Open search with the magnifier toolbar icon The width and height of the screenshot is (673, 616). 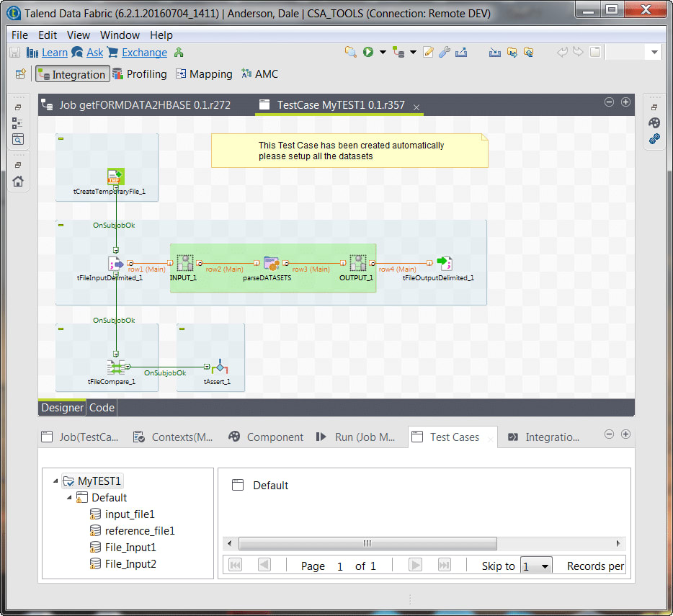[351, 52]
